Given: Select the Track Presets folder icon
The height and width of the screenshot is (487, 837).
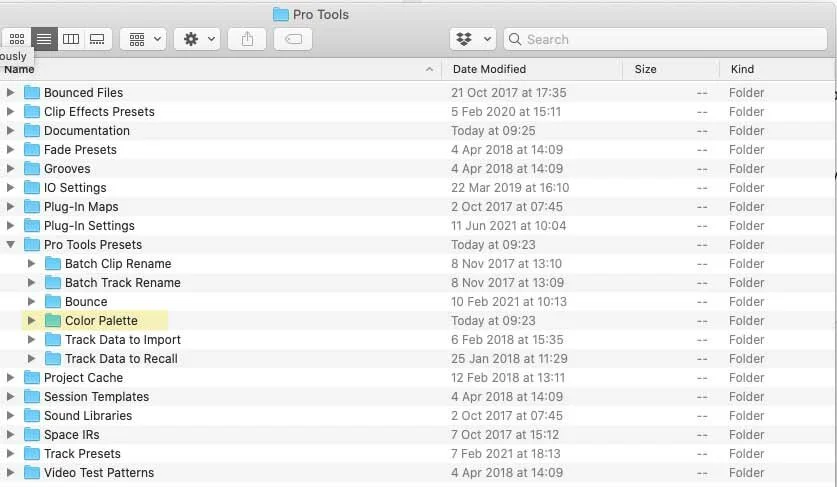Looking at the screenshot, I should (x=32, y=453).
